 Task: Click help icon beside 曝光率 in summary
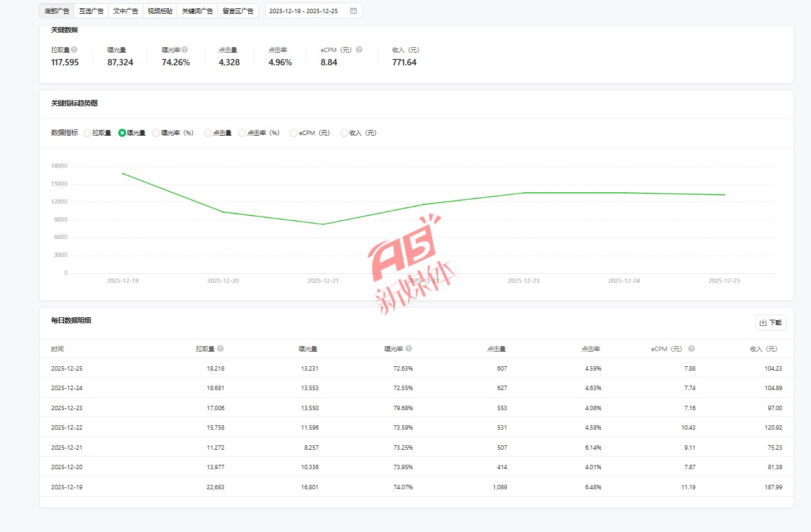tap(185, 50)
